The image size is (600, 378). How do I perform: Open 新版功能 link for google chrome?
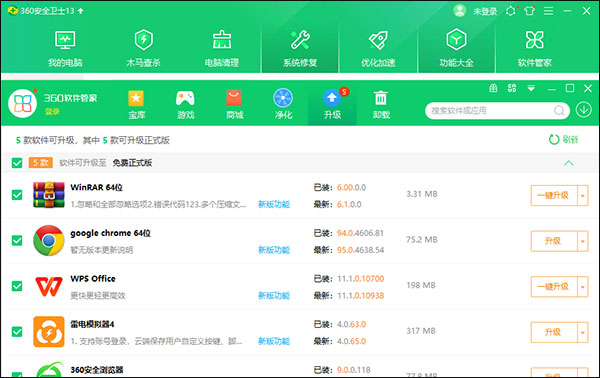(274, 250)
